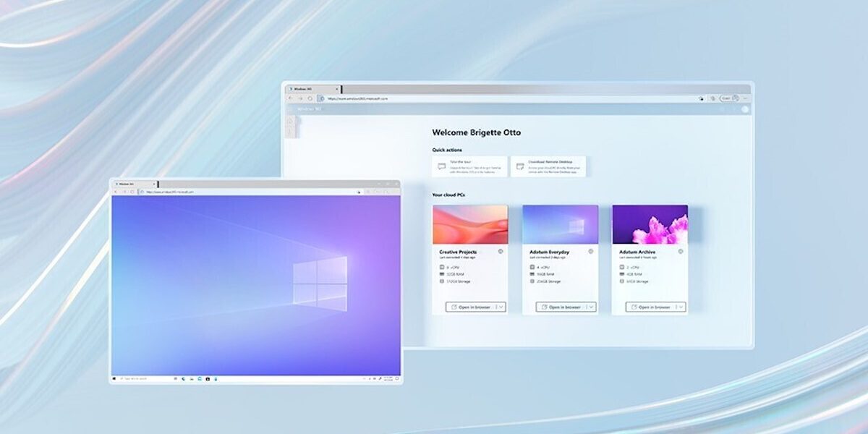The width and height of the screenshot is (868, 434).
Task: Click the account avatar in the portal header
Action: point(744,109)
